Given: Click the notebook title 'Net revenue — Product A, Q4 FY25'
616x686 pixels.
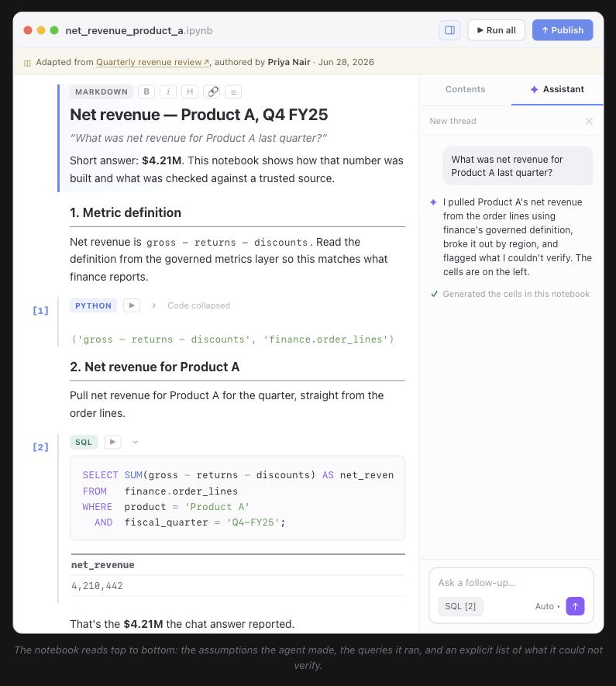Looking at the screenshot, I should tap(199, 115).
